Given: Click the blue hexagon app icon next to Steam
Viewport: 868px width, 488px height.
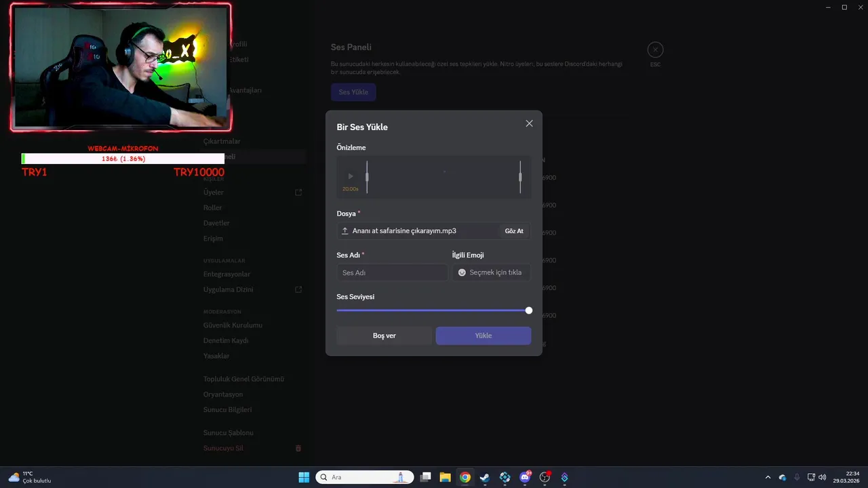Looking at the screenshot, I should 505,477.
